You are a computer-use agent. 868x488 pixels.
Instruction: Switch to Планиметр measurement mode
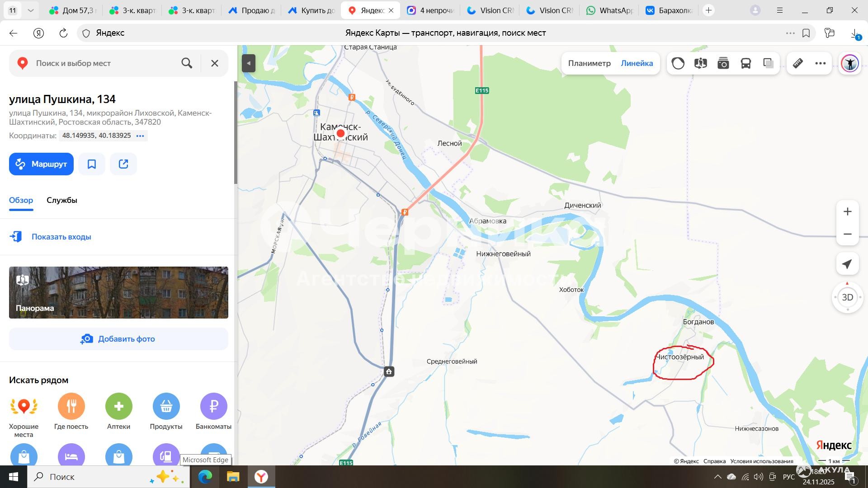589,63
